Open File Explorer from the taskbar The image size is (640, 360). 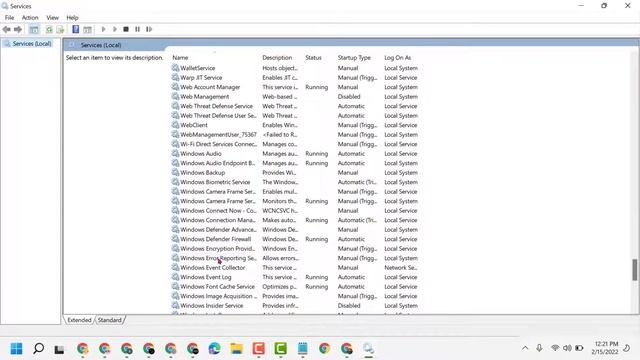tap(236, 349)
